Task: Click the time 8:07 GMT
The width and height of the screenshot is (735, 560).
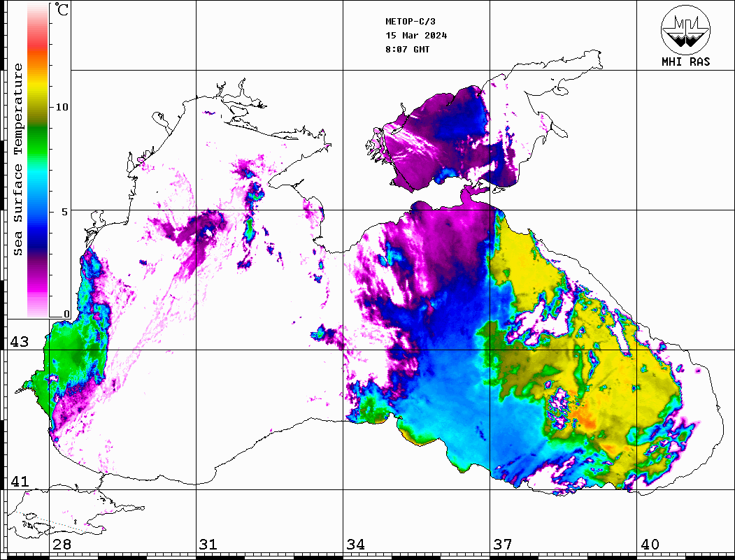Action: pyautogui.click(x=408, y=50)
